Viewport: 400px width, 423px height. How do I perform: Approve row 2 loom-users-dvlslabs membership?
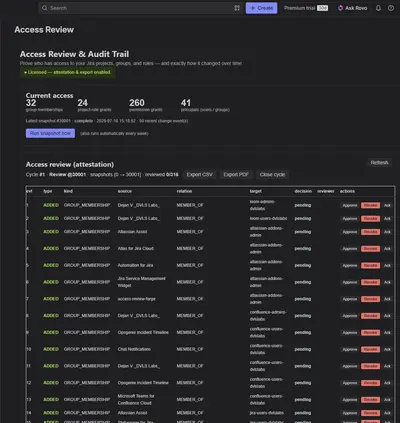point(350,219)
